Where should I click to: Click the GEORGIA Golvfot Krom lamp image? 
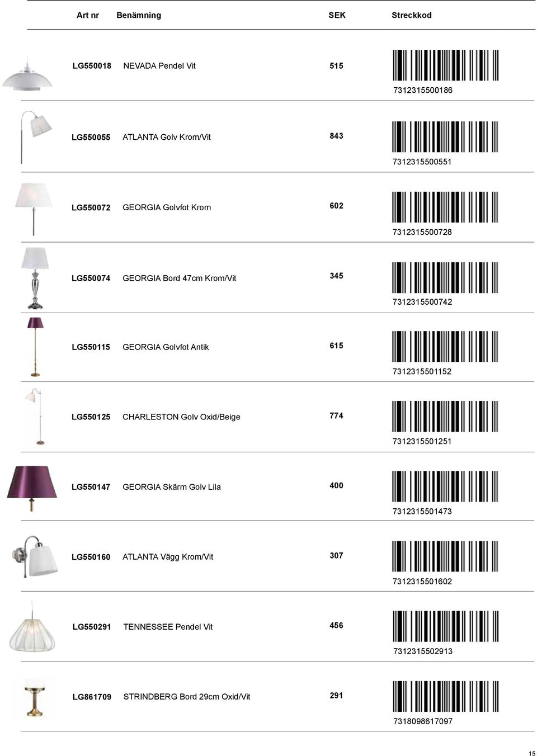(x=34, y=208)
